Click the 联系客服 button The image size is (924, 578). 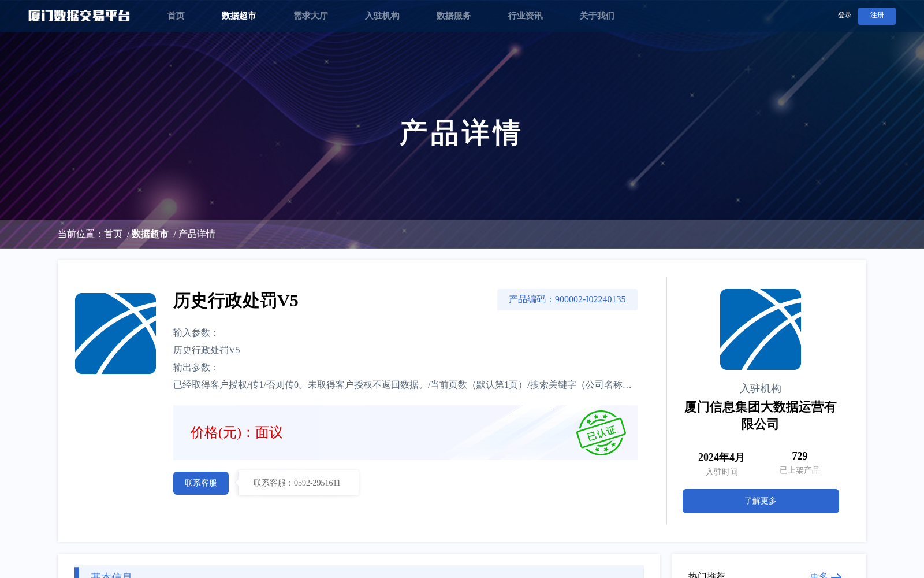(201, 483)
